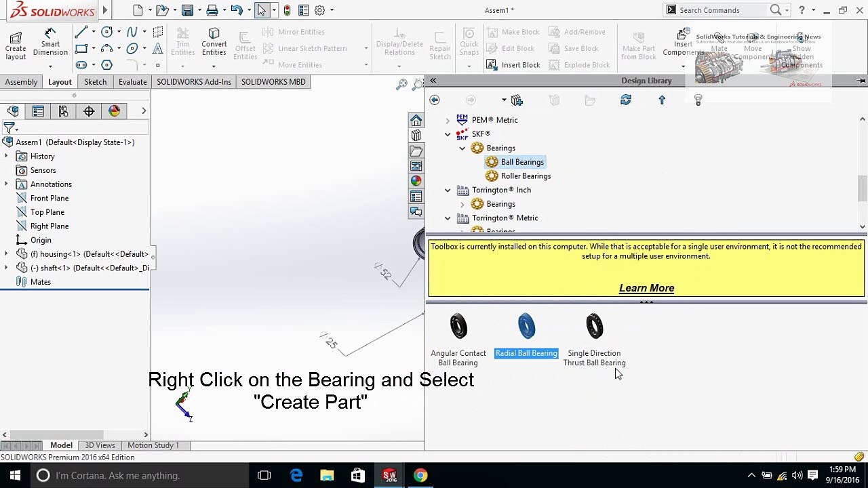Click the Design Library tree scrollbar
This screenshot has width=868, height=488.
point(863,188)
